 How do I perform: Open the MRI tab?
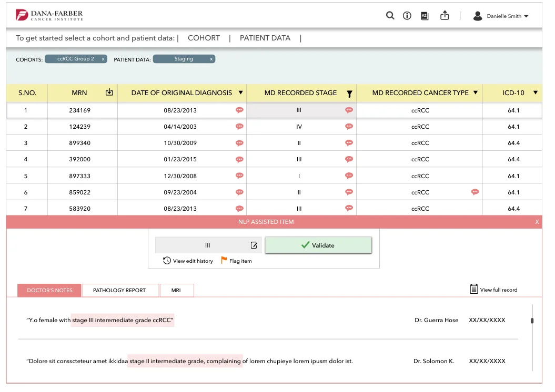click(x=177, y=290)
